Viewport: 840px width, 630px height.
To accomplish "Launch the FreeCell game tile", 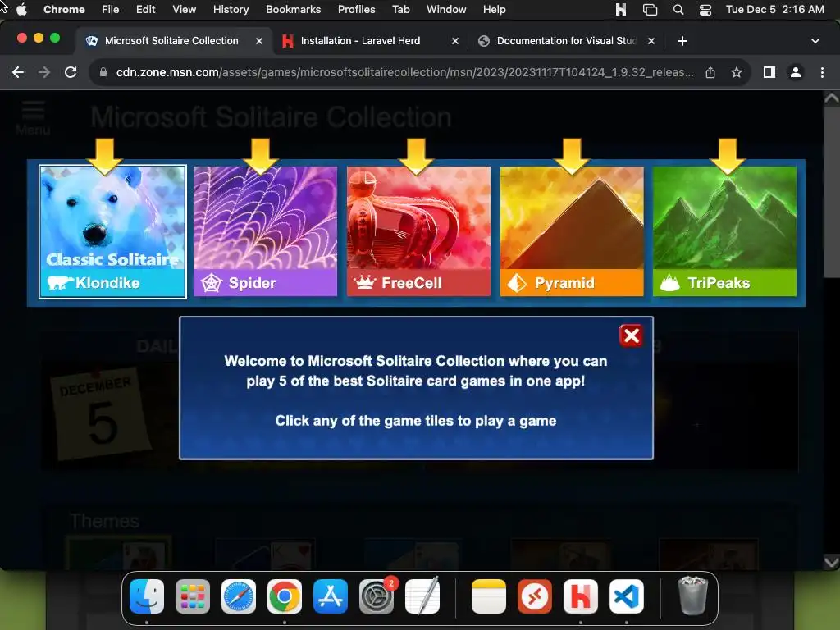I will click(x=418, y=231).
